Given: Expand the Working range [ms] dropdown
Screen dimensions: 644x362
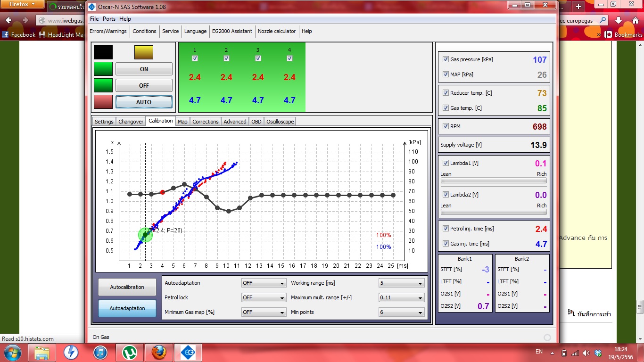Looking at the screenshot, I should pos(401,283).
